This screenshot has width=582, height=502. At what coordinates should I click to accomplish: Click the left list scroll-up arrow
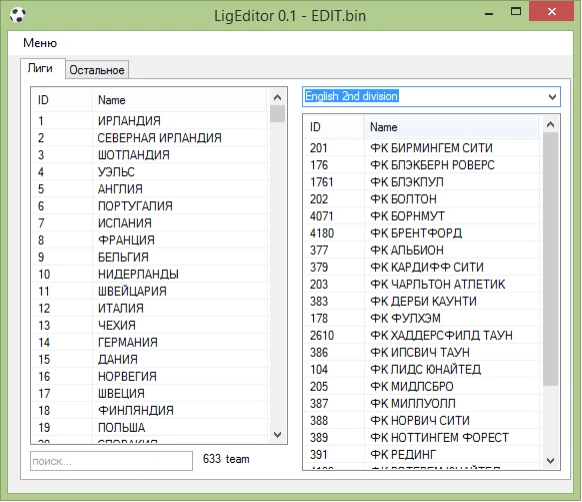click(277, 98)
